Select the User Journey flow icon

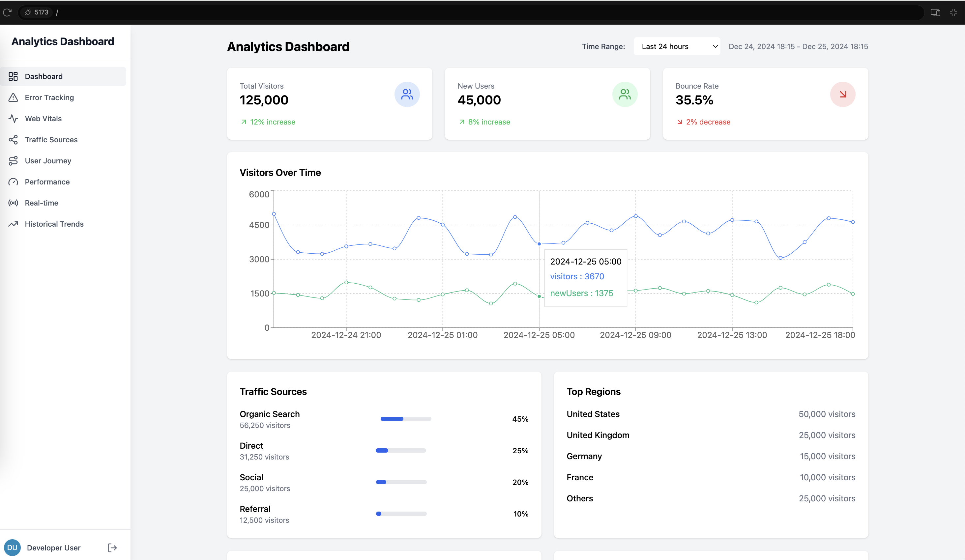pyautogui.click(x=14, y=160)
